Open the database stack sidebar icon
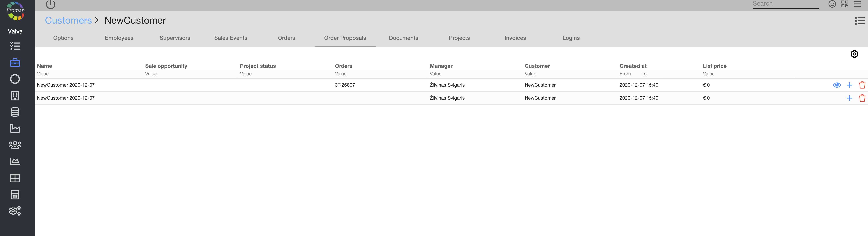Screen dimensions: 868x236 pos(15,112)
